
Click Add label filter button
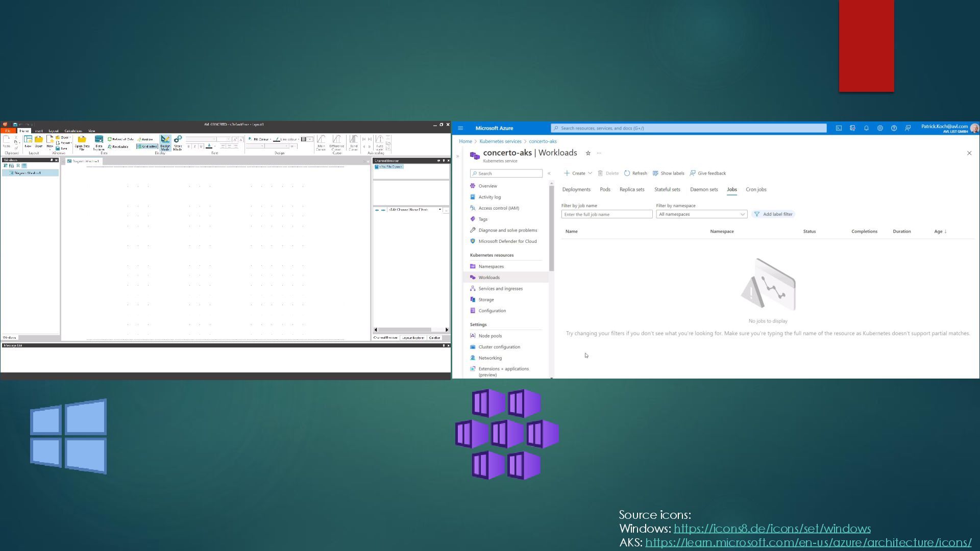773,214
